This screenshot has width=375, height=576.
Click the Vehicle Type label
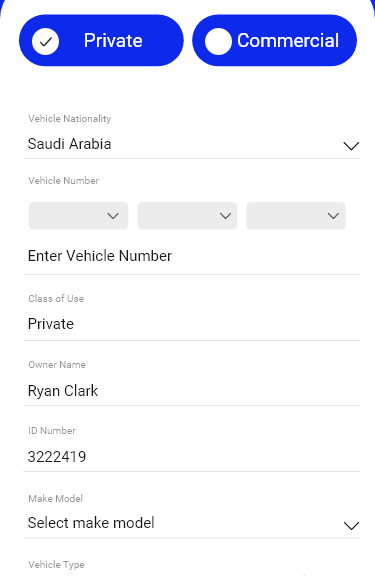pyautogui.click(x=56, y=565)
